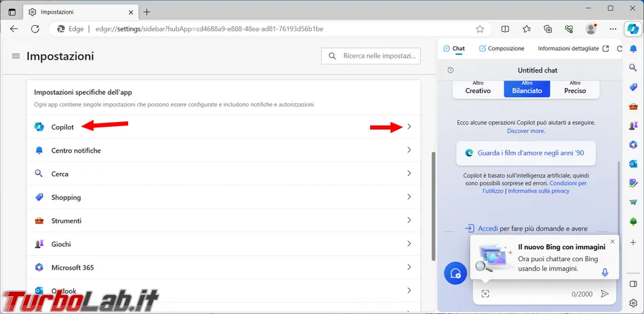Open the Settings hamburger menu
Viewport: 644px width, 314px height.
16,56
